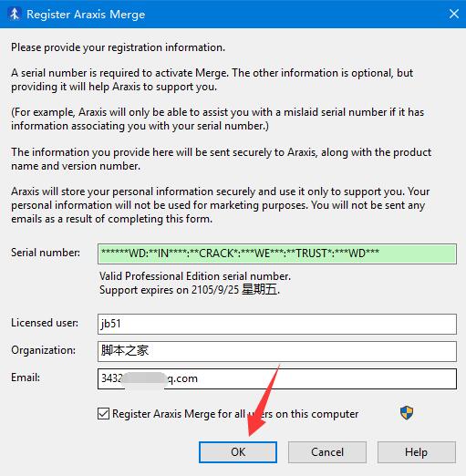Click the 'Licensed user:' label
This screenshot has height=476, width=466.
45,323
